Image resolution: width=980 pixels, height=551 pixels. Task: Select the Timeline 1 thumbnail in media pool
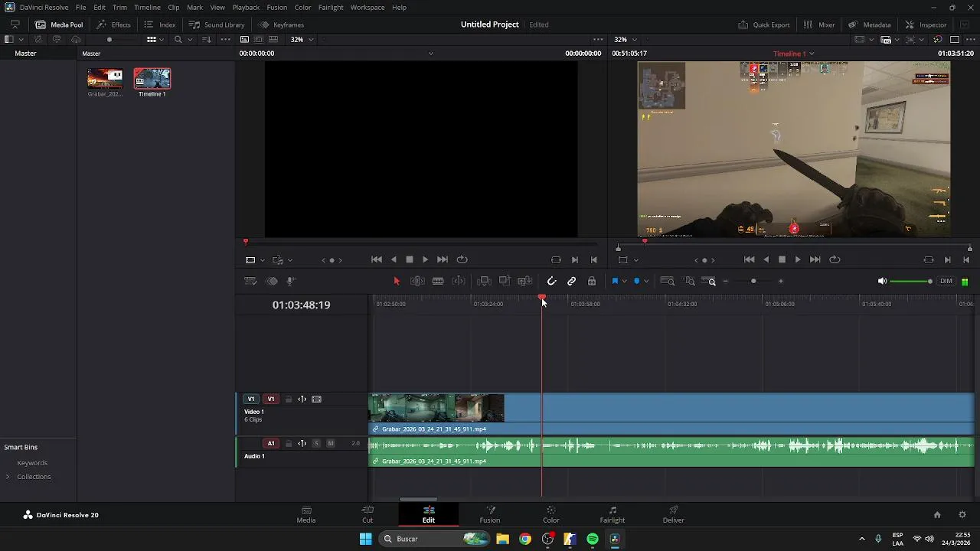(152, 79)
